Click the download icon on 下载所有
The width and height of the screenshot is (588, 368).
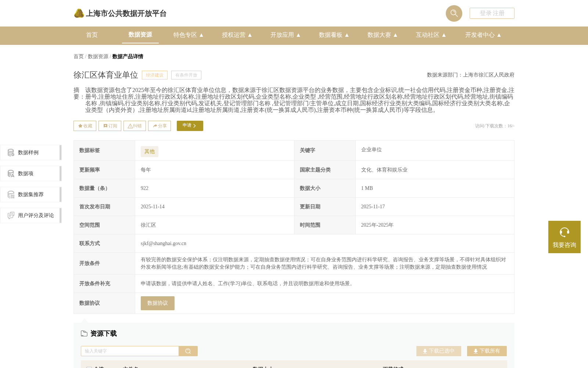(x=476, y=351)
